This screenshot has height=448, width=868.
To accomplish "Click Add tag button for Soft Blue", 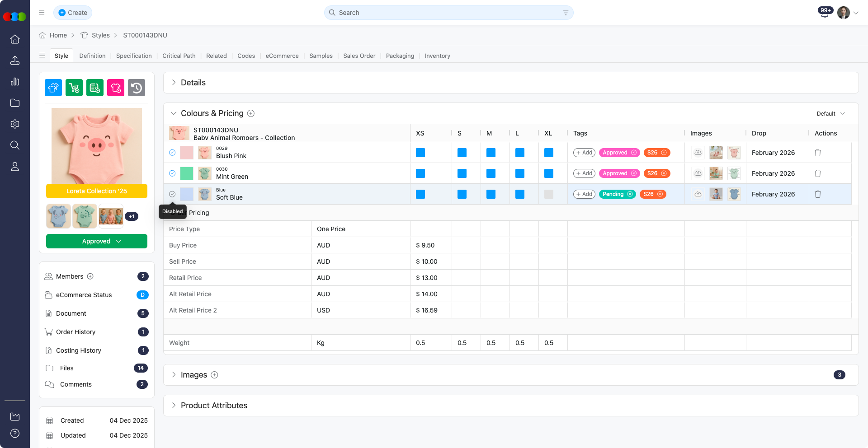I will [584, 194].
